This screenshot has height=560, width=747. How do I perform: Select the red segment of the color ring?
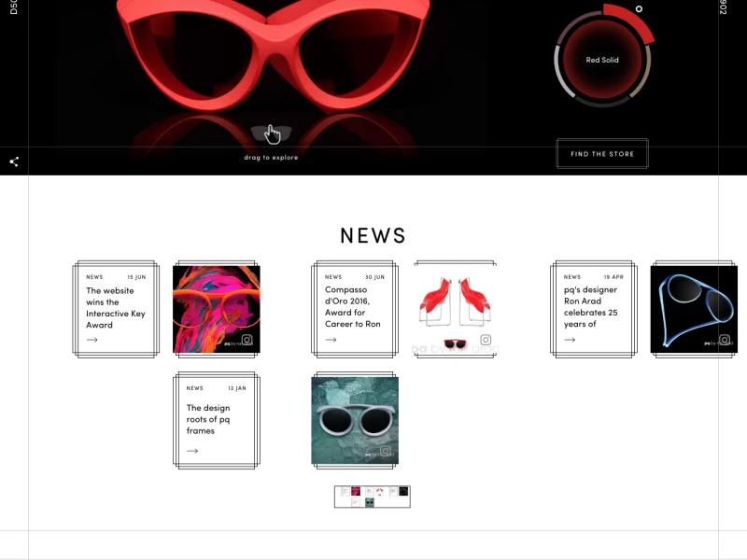tap(631, 21)
